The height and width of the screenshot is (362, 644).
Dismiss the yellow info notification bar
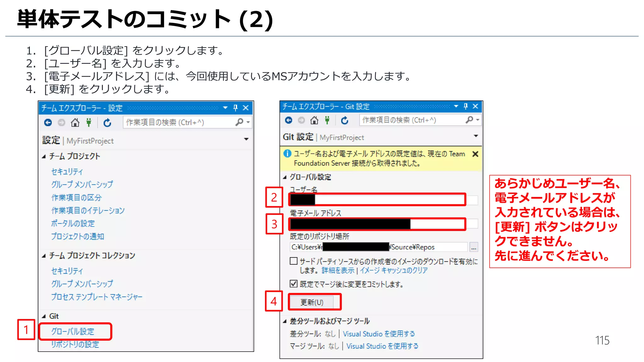(x=475, y=154)
